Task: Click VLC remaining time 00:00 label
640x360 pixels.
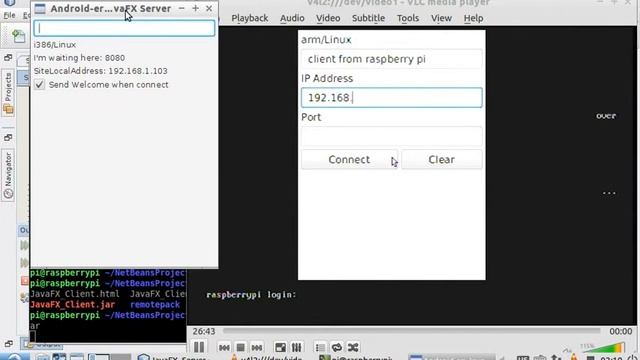Action: [x=621, y=331]
